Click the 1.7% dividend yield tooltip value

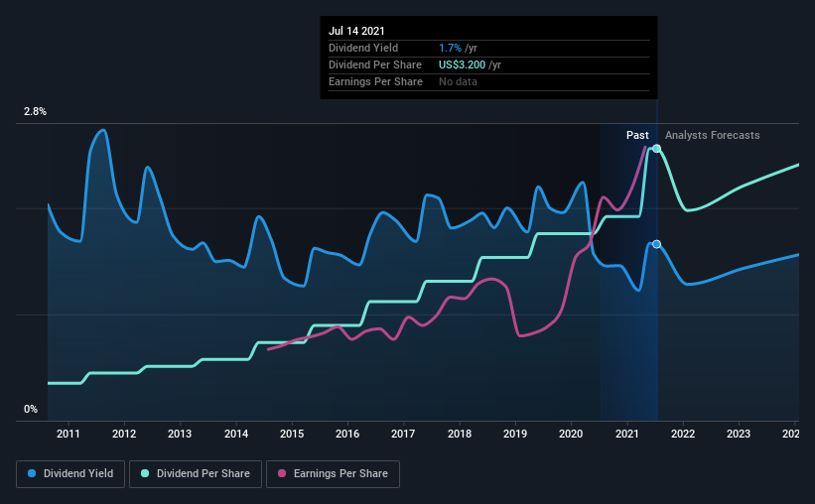coord(450,48)
